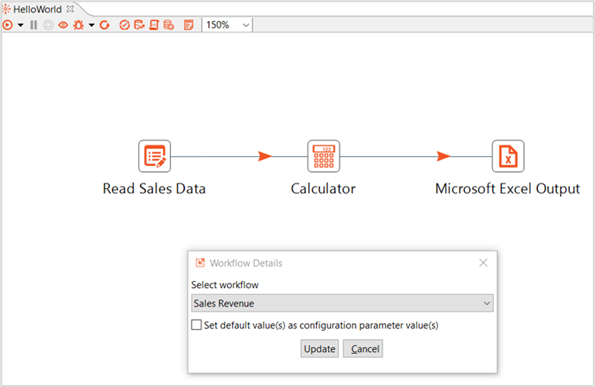595x387 pixels.
Task: Click the Read Sales Data label
Action: 154,189
